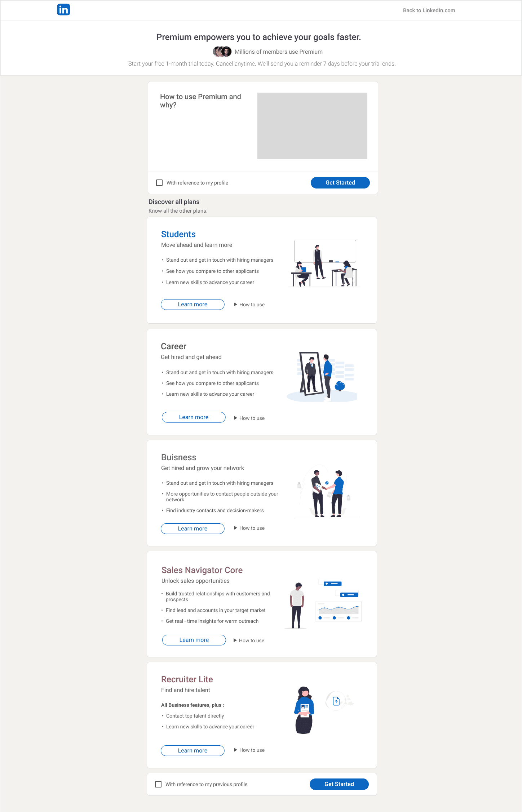The image size is (522, 812).
Task: Click the line chart graphic in Sales Navigator
Action: 339,611
